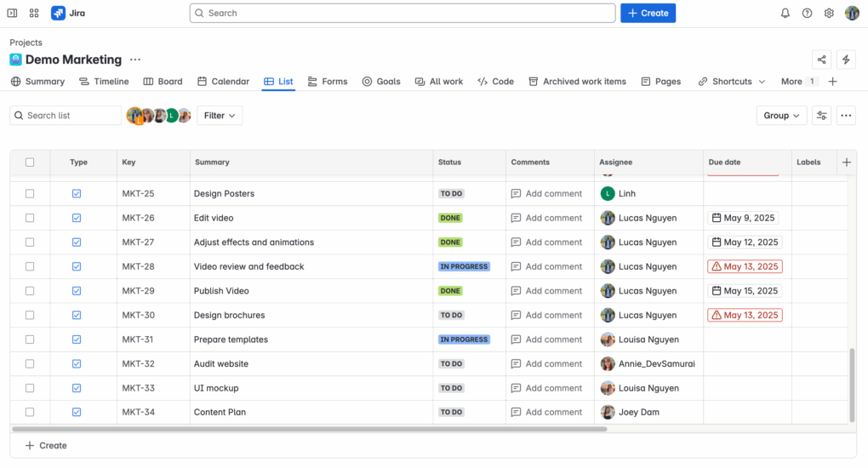The height and width of the screenshot is (468, 868).
Task: Click calendar icon on May 9, 2025
Action: [x=717, y=218]
